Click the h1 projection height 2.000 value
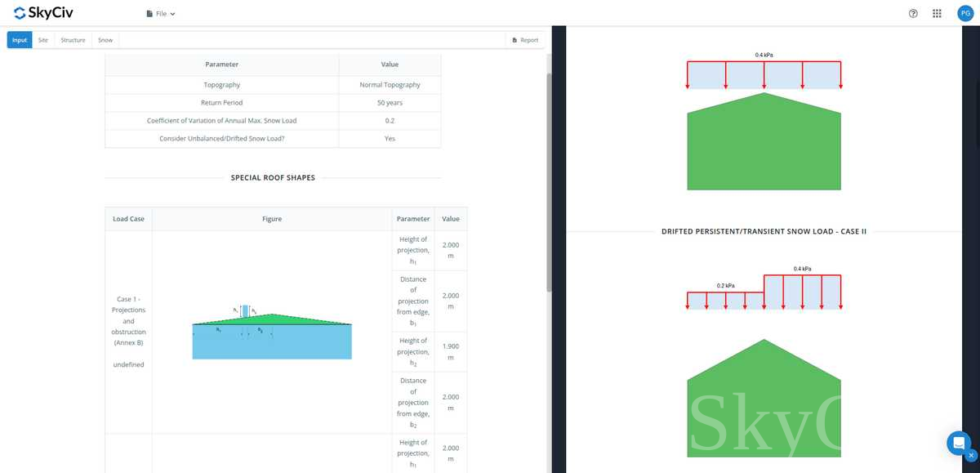The height and width of the screenshot is (473, 980). 450,251
